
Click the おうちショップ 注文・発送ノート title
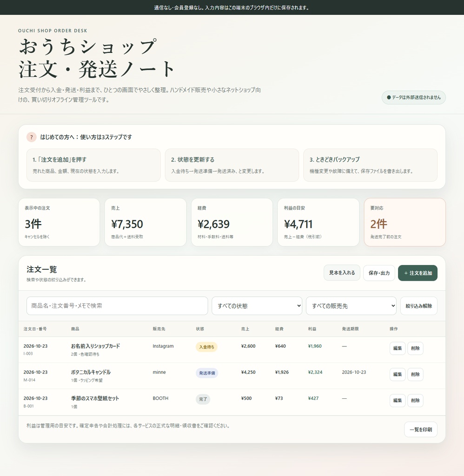point(97,58)
